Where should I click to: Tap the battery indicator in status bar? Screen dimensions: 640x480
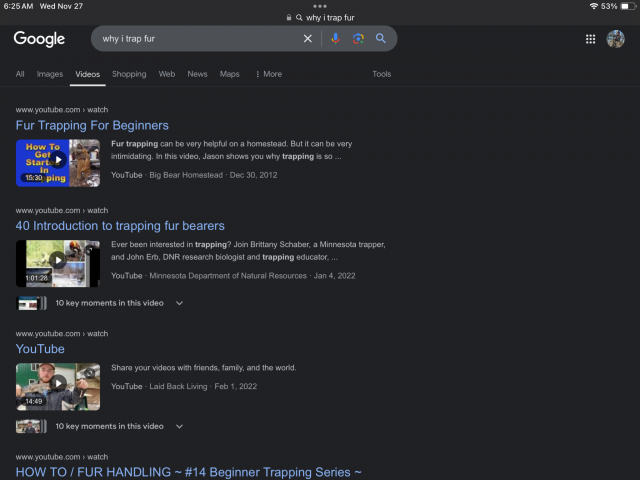pos(627,6)
